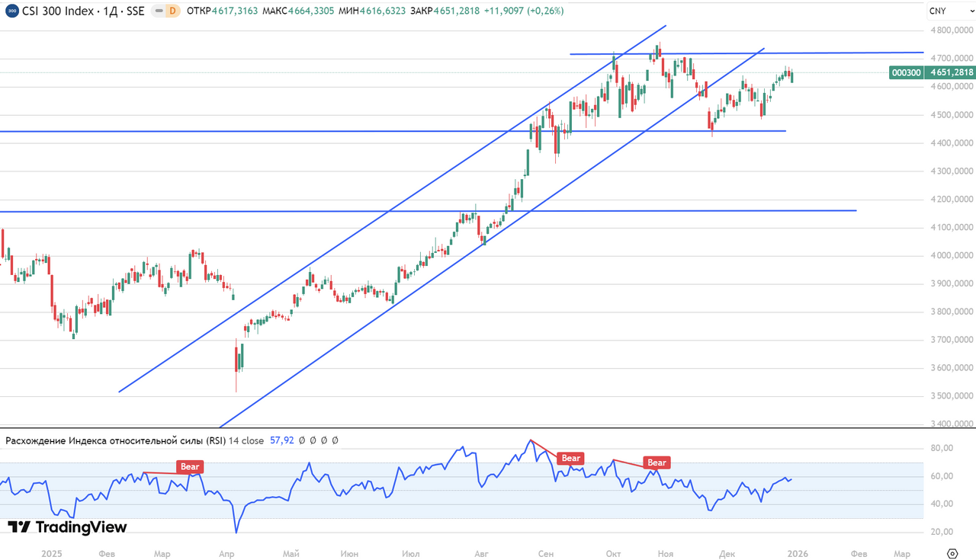The height and width of the screenshot is (560, 976).
Task: Select the Bear label near September on RSI
Action: 570,458
